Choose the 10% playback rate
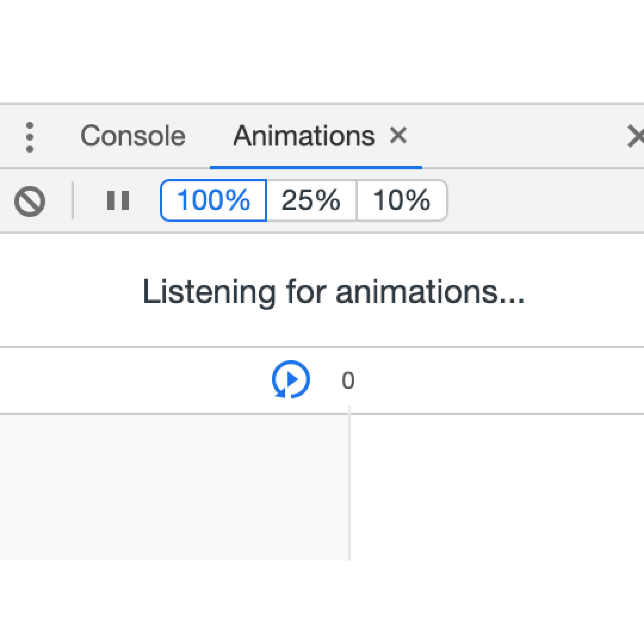The image size is (644, 644). 402,200
